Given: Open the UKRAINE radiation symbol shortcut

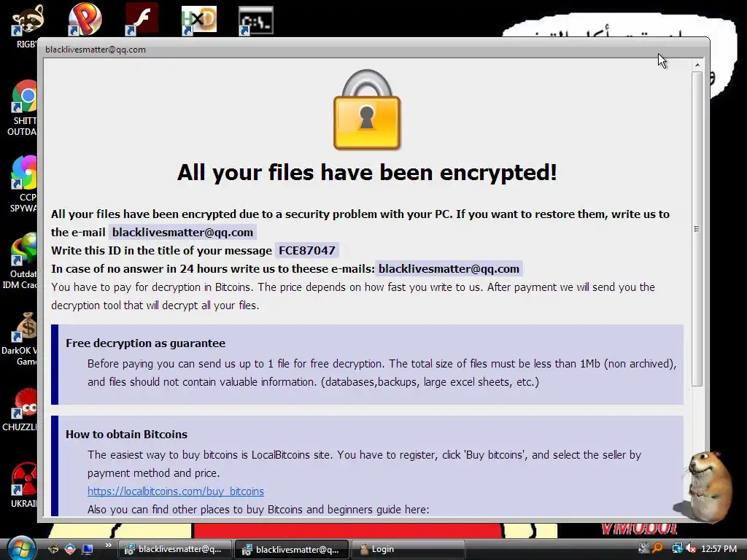Looking at the screenshot, I should coord(23,480).
